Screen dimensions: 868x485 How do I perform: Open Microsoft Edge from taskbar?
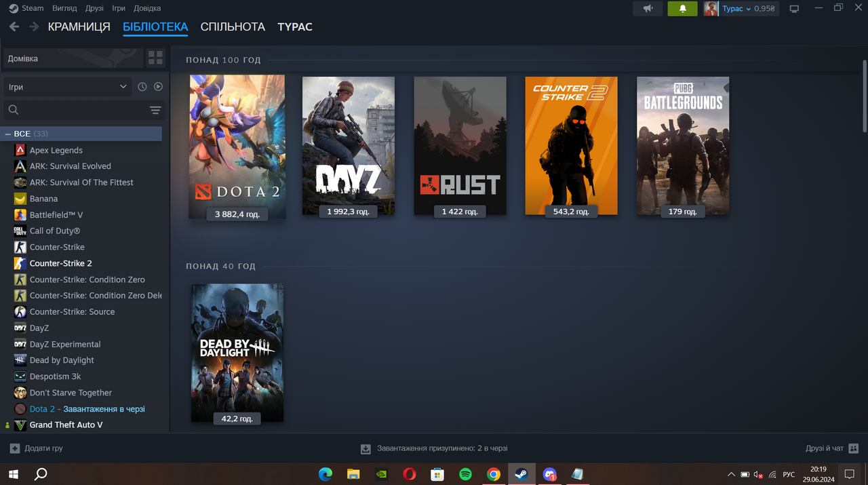(x=325, y=474)
